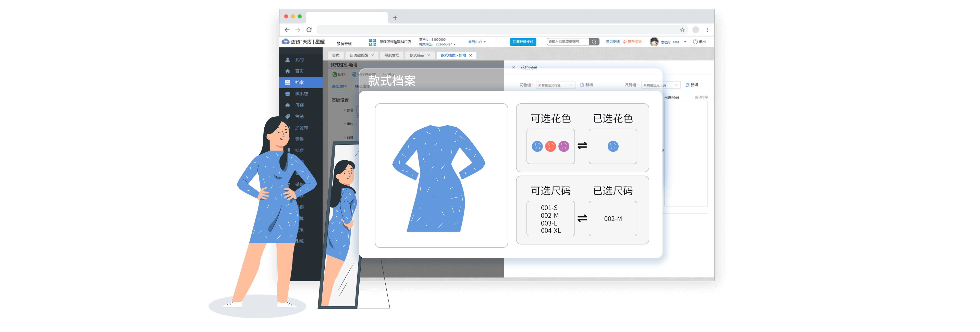
Task: Click the QR code store icon
Action: pos(372,42)
